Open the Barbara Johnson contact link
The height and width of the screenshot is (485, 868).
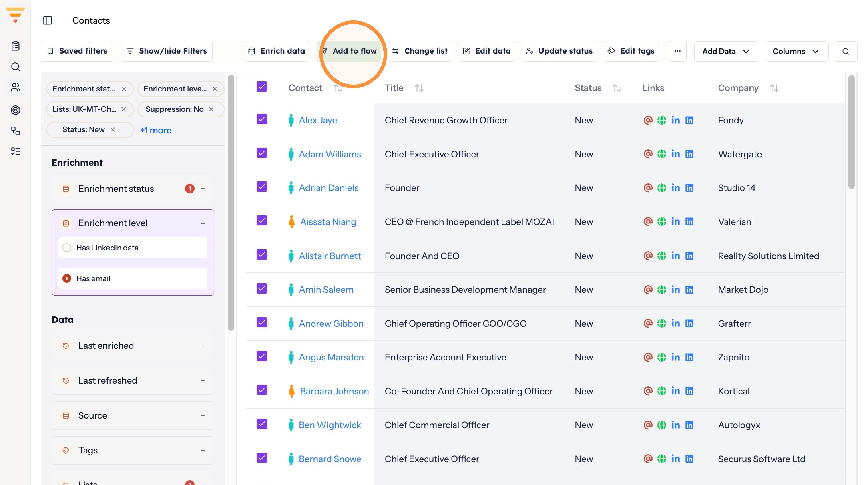coord(334,391)
